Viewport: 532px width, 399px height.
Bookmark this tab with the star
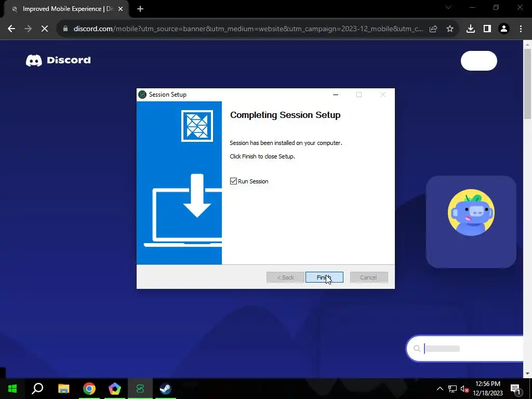pos(450,29)
